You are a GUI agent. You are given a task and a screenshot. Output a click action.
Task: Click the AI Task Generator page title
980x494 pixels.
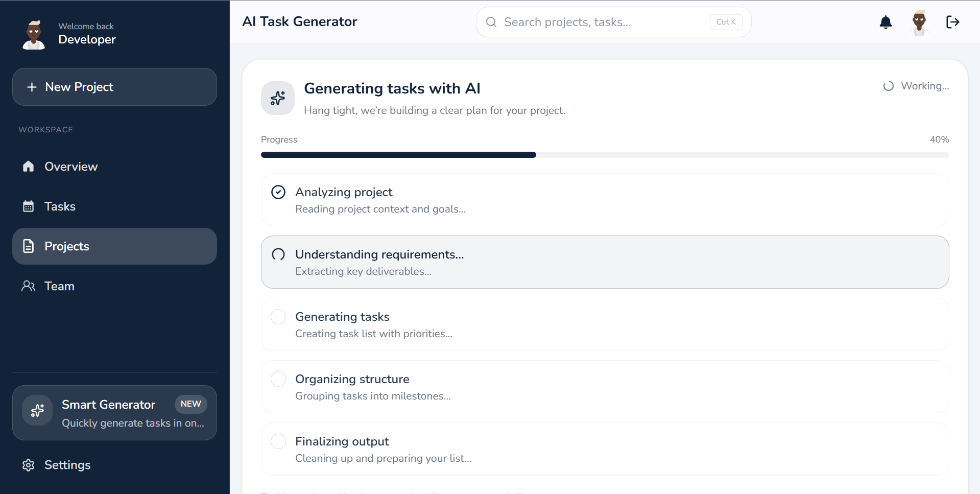click(x=300, y=21)
